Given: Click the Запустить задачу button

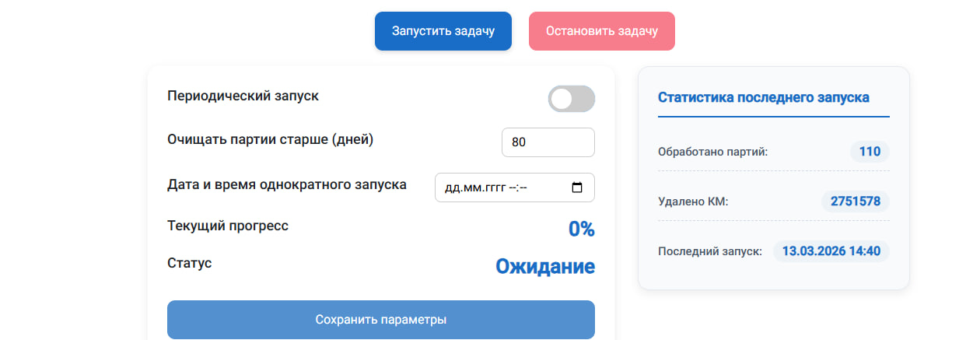Looking at the screenshot, I should click(443, 31).
